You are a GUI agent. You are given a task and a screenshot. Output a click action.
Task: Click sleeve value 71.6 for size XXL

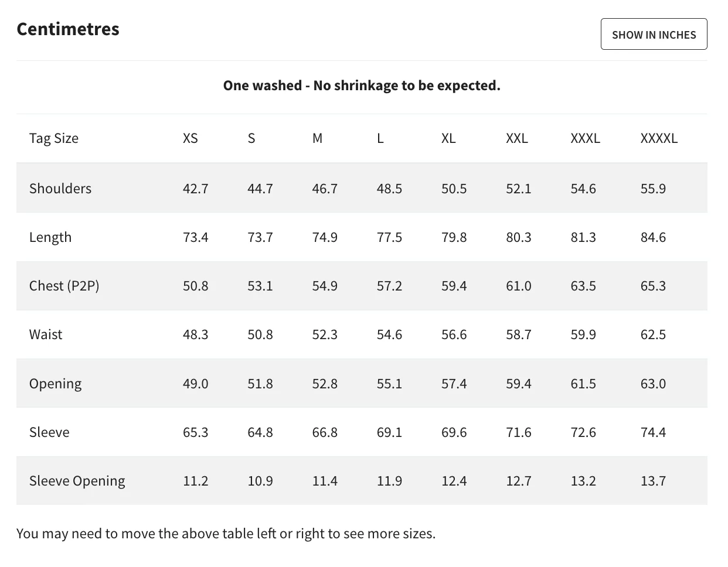519,432
